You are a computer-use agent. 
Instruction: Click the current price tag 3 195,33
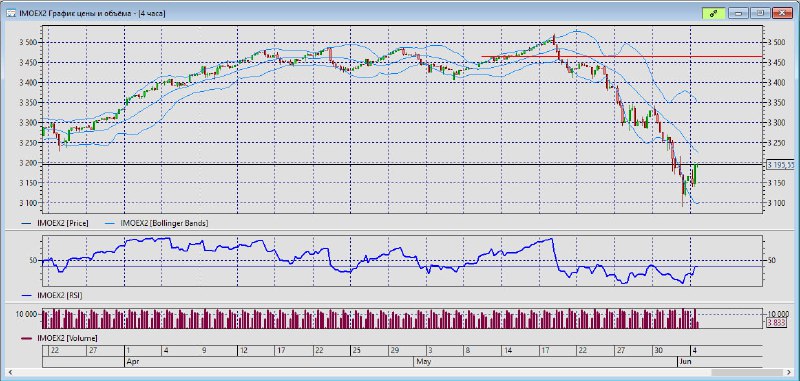(781, 165)
